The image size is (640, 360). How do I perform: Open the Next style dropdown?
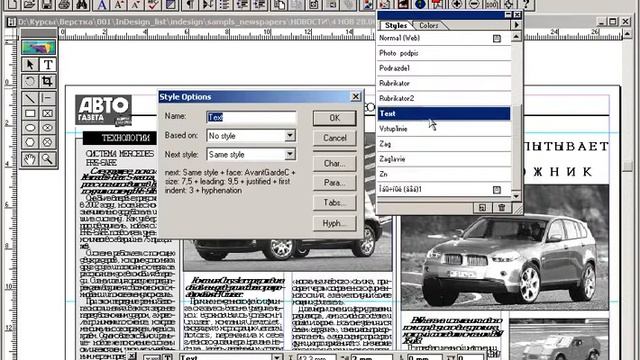[x=290, y=154]
